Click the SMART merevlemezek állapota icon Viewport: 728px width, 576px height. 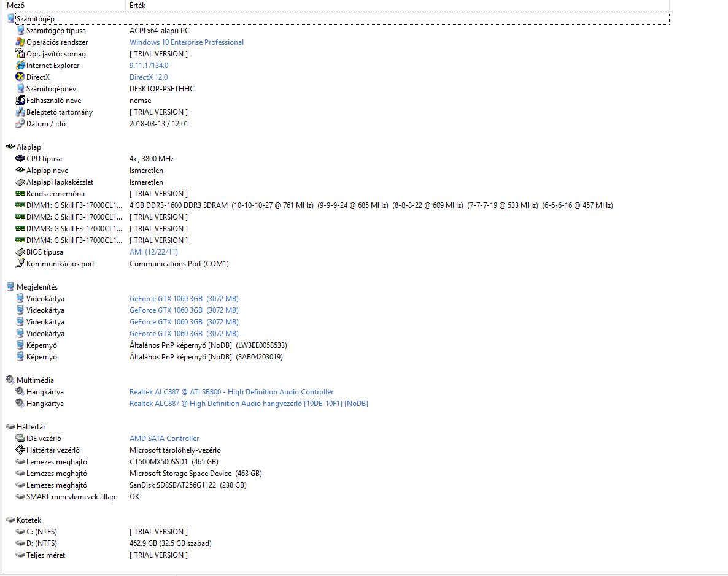[x=20, y=497]
